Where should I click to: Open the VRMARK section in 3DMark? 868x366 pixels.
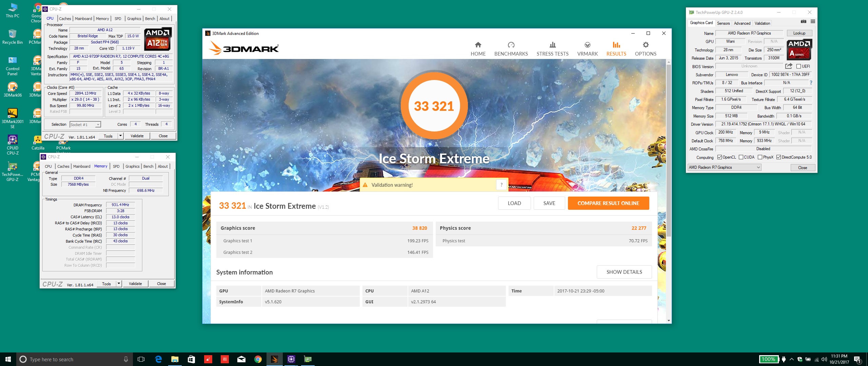click(x=587, y=49)
